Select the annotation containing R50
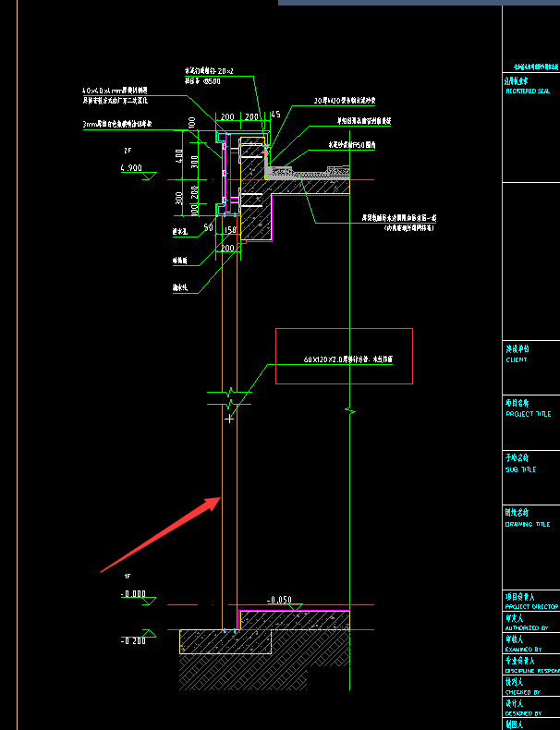This screenshot has height=730, width=560. tap(352, 145)
